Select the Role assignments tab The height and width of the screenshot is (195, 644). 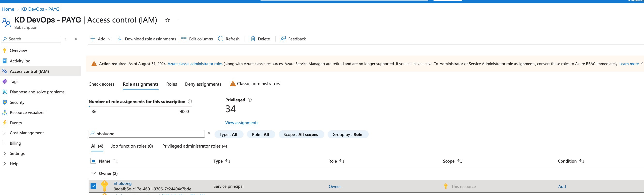click(141, 84)
